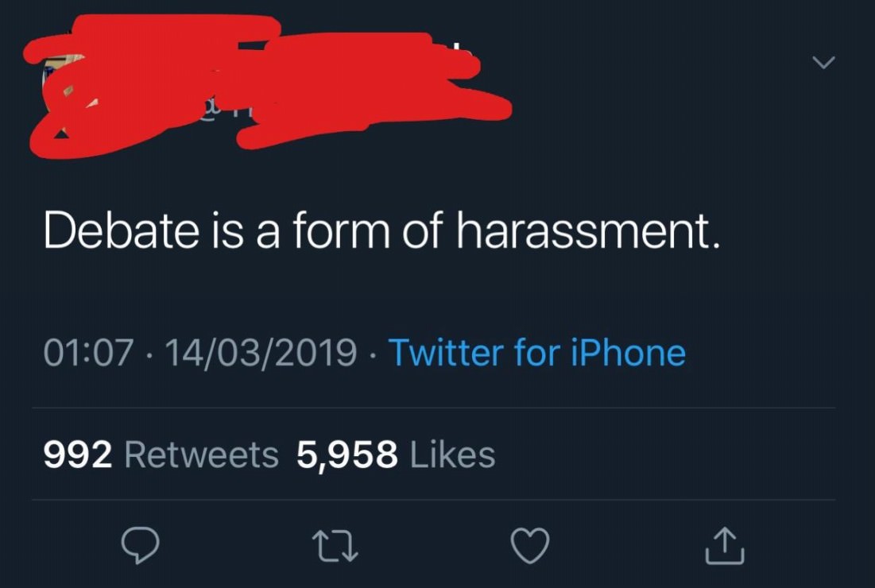Viewport: 875px width, 588px height.
Task: Open the "Twitter for iPhone" source link
Action: pos(536,353)
